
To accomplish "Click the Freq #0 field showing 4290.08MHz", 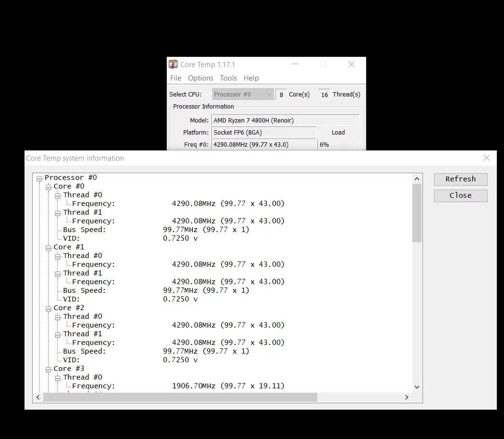I will coord(264,145).
